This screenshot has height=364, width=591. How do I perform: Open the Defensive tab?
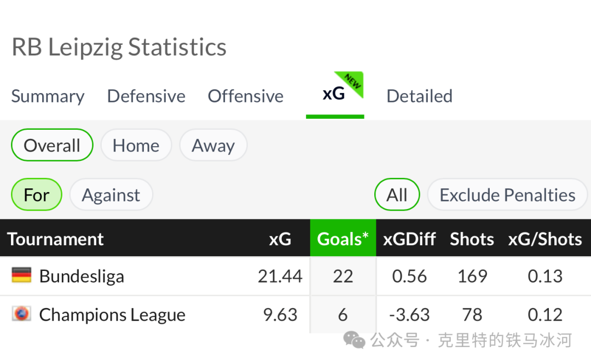coord(146,96)
